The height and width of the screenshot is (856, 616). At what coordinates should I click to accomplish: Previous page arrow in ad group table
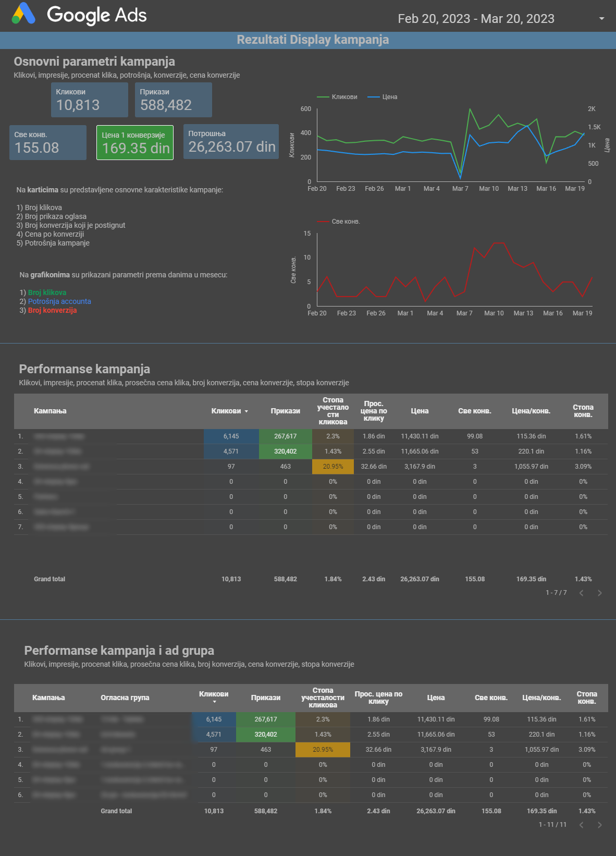(582, 825)
